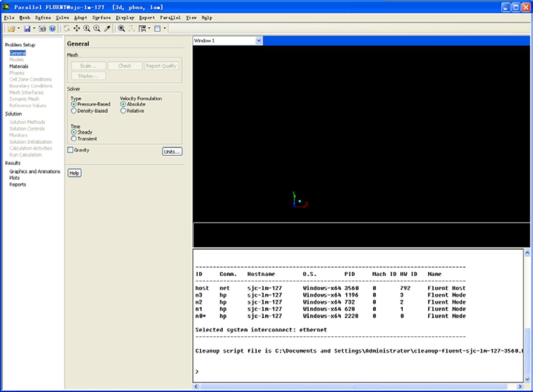Select the probe eyedropper tool
This screenshot has width=533, height=392.
107,29
